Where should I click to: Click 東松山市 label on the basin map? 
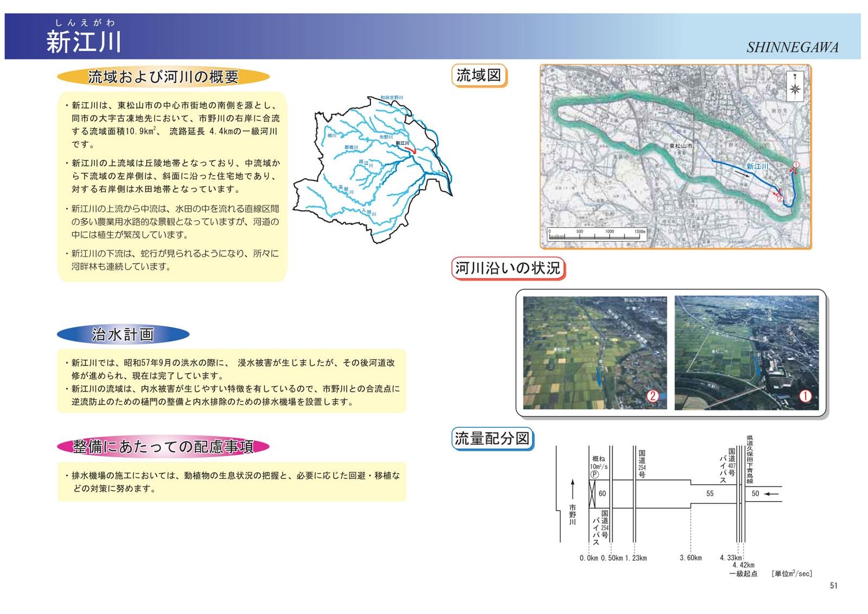(x=681, y=146)
